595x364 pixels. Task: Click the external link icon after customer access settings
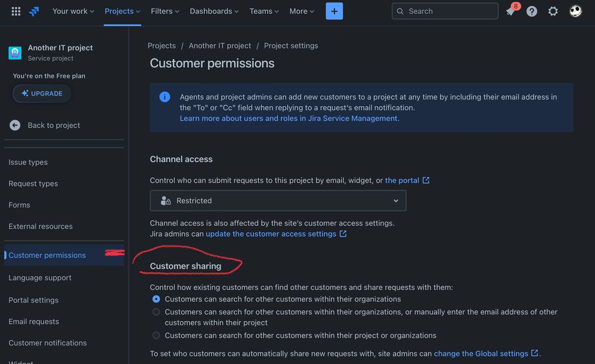[x=343, y=234]
